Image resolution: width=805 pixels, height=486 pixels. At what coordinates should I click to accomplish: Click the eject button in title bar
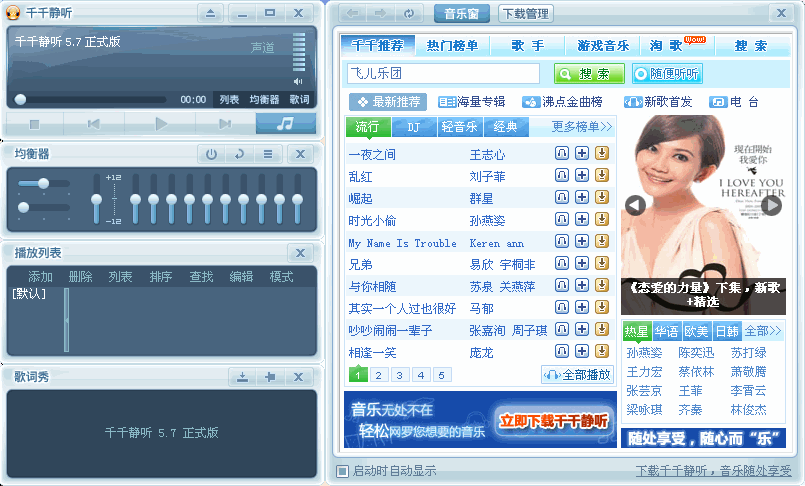(x=210, y=13)
